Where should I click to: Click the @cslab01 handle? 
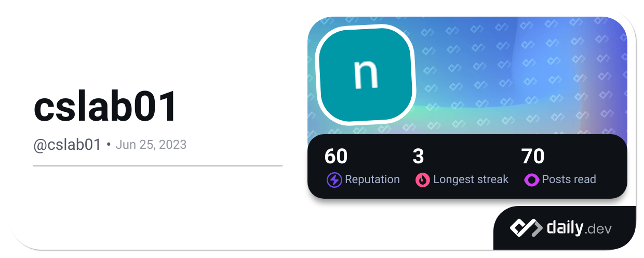(67, 145)
